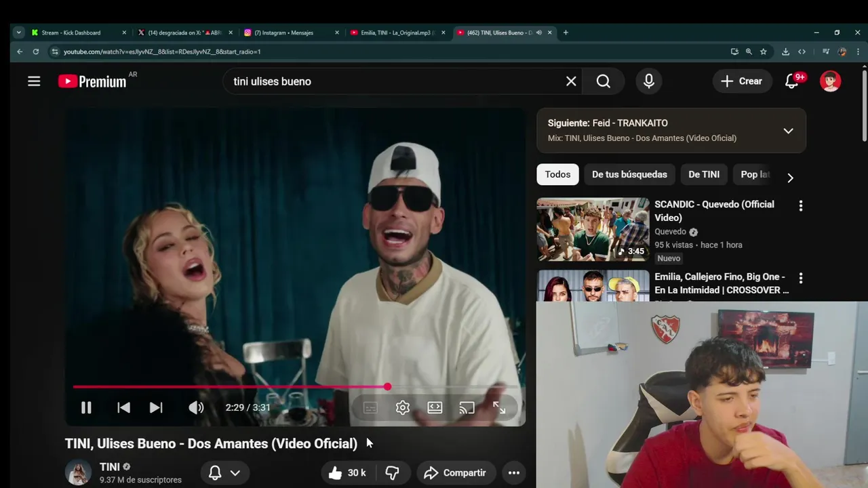Open the YouTube hamburger guide menu
Screen dimensions: 868x488
tap(34, 81)
